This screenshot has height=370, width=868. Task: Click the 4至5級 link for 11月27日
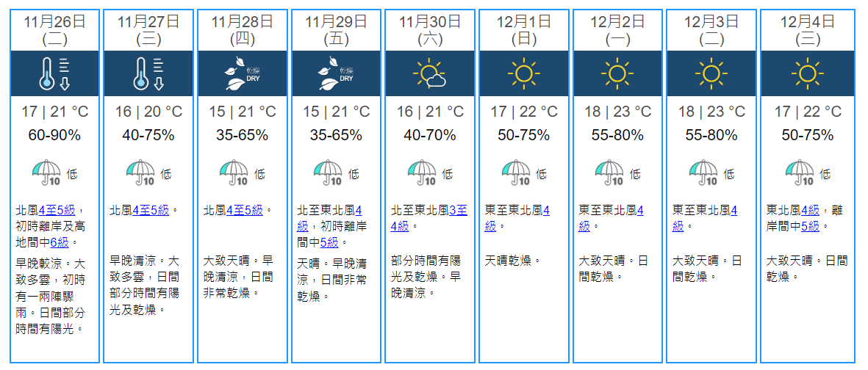pos(151,211)
